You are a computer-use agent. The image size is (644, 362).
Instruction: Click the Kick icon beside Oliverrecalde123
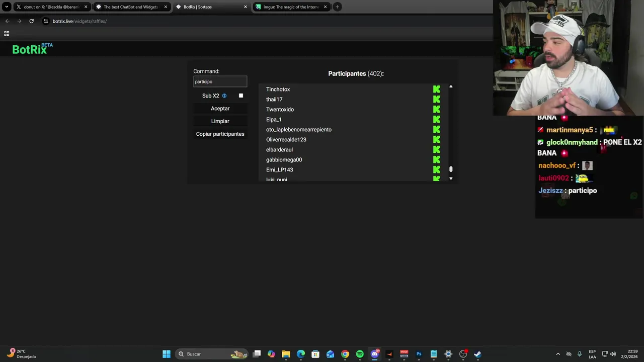436,139
